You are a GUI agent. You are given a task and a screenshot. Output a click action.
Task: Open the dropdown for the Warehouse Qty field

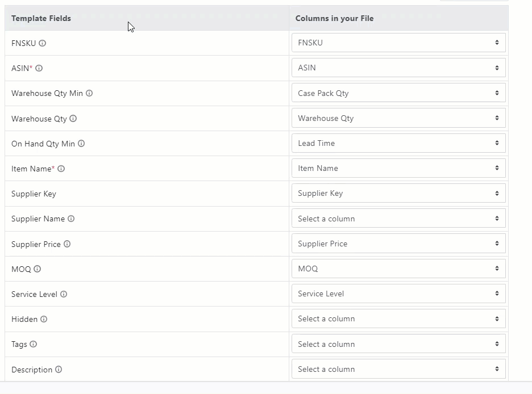[398, 118]
